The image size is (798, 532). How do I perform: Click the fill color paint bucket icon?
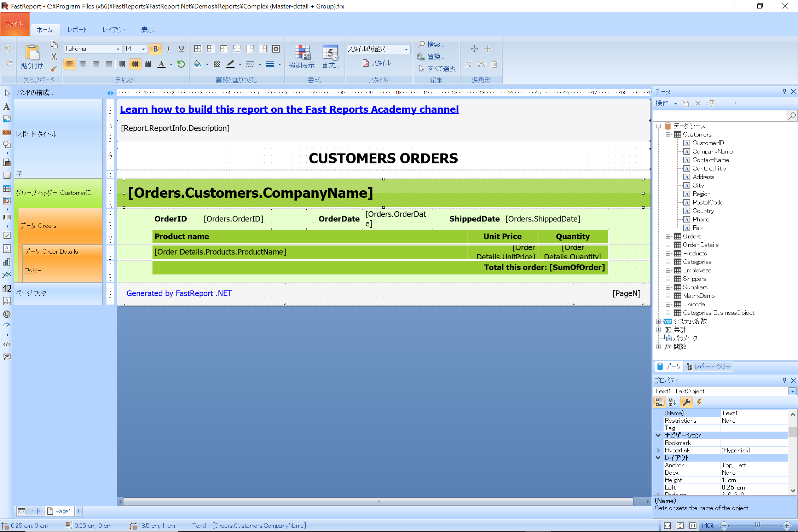[197, 64]
